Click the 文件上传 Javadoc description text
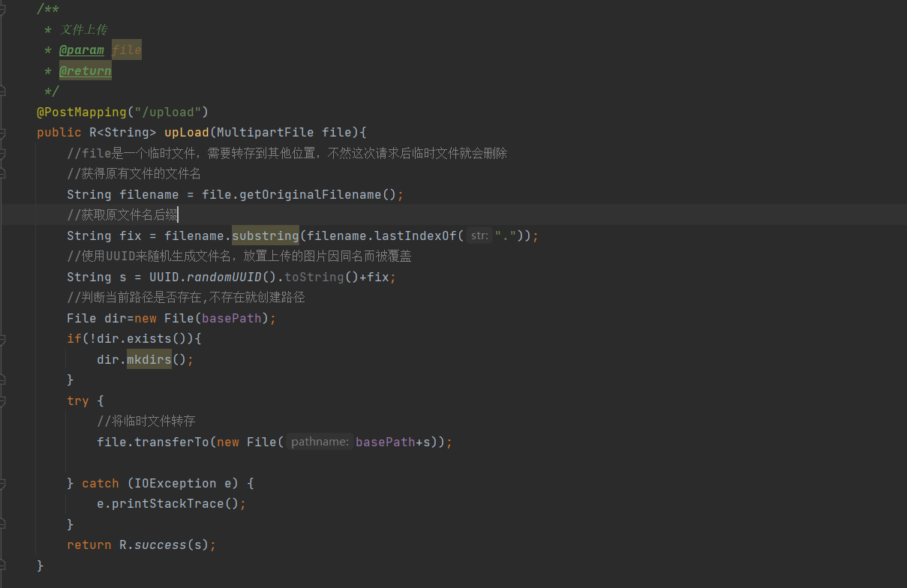The width and height of the screenshot is (907, 588). (x=84, y=29)
